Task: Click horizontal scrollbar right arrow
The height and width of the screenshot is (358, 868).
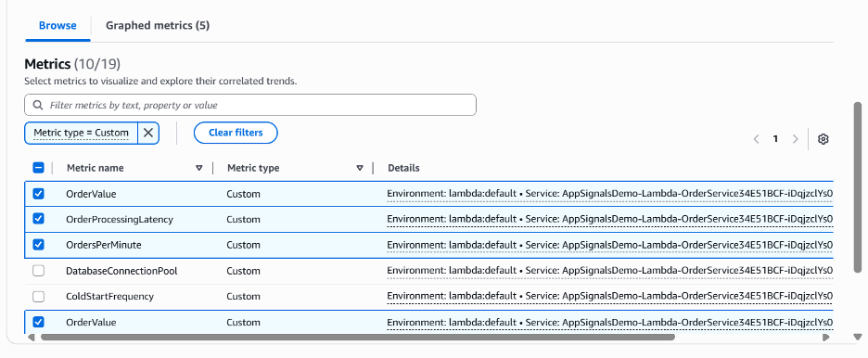Action: [826, 337]
